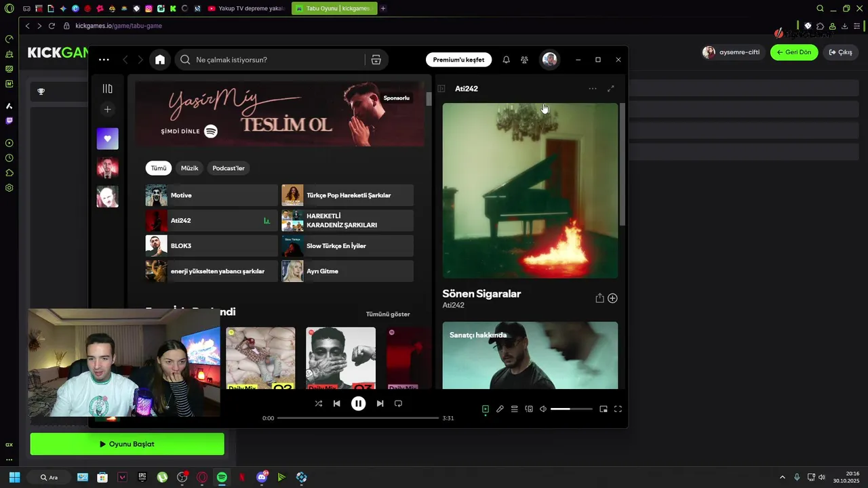
Task: Expand Now Playing panel with arrows icon
Action: coord(610,89)
